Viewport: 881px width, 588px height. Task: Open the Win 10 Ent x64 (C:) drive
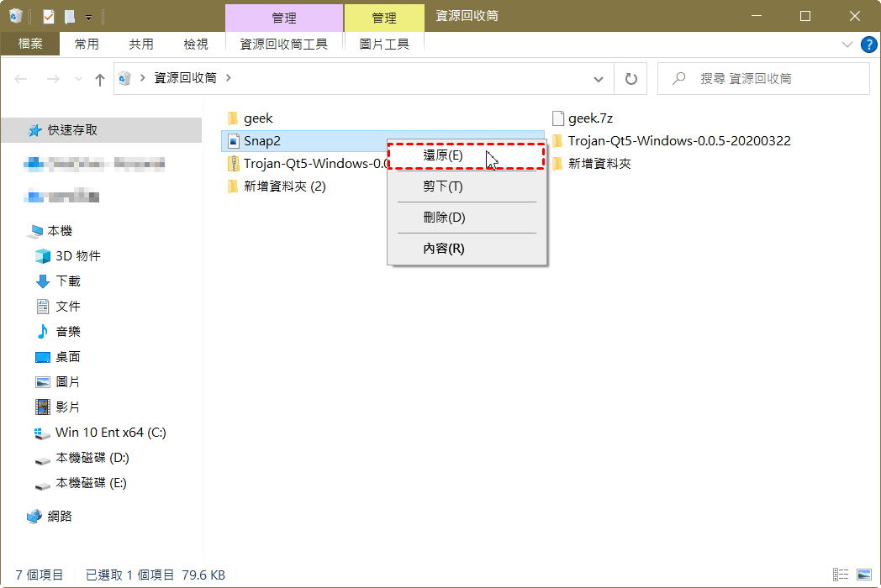102,433
